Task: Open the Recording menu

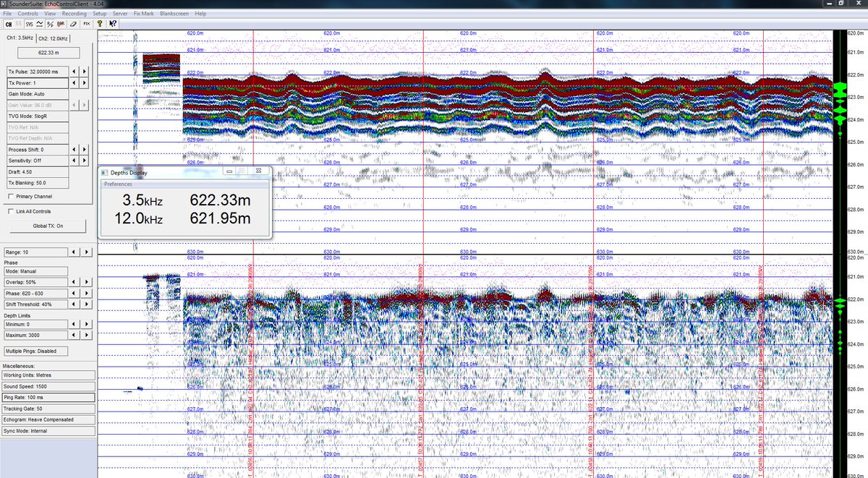Action: (74, 14)
